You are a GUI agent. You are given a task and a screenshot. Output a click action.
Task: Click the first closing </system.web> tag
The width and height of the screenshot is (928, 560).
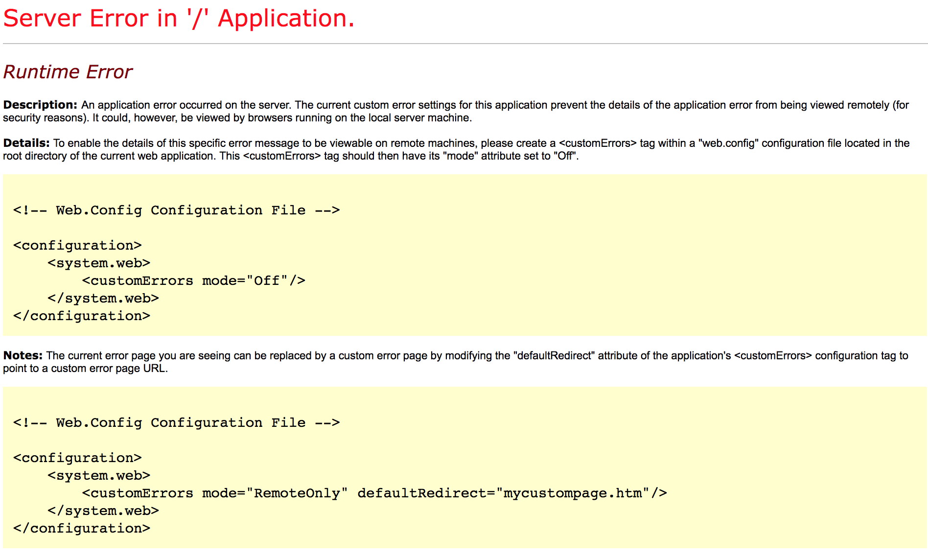[103, 298]
